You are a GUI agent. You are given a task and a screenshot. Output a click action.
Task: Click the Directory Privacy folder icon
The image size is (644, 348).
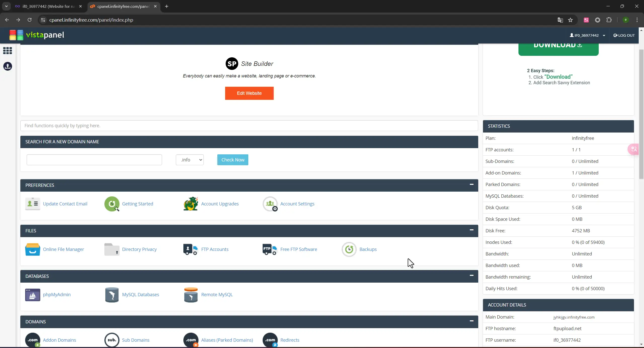pyautogui.click(x=112, y=249)
